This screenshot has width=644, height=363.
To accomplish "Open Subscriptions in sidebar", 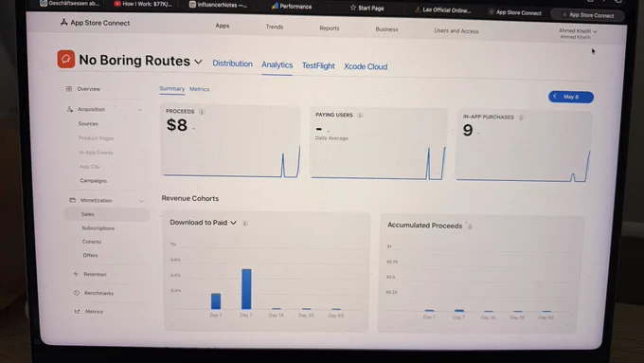I will [x=98, y=228].
